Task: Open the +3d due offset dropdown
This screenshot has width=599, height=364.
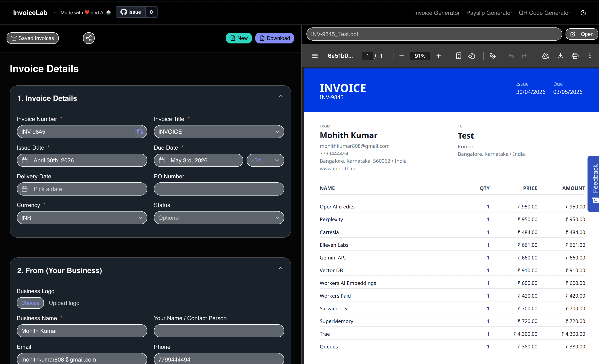Action: [x=265, y=160]
